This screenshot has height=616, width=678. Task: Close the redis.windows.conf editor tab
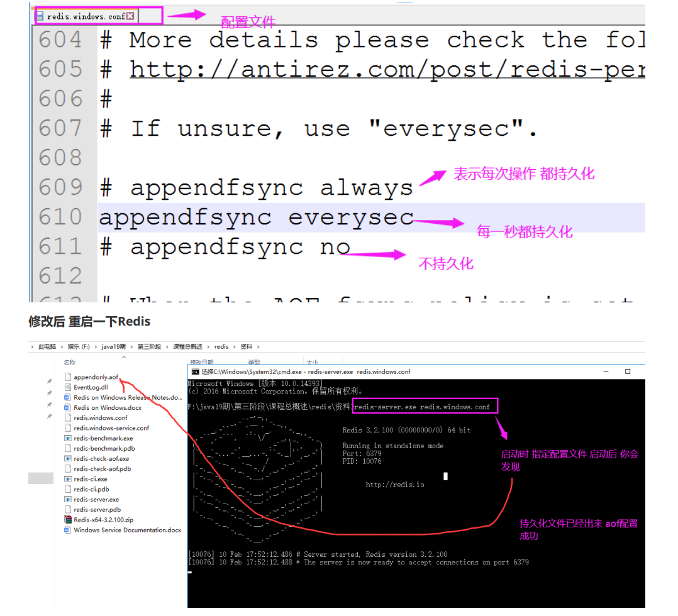point(130,16)
